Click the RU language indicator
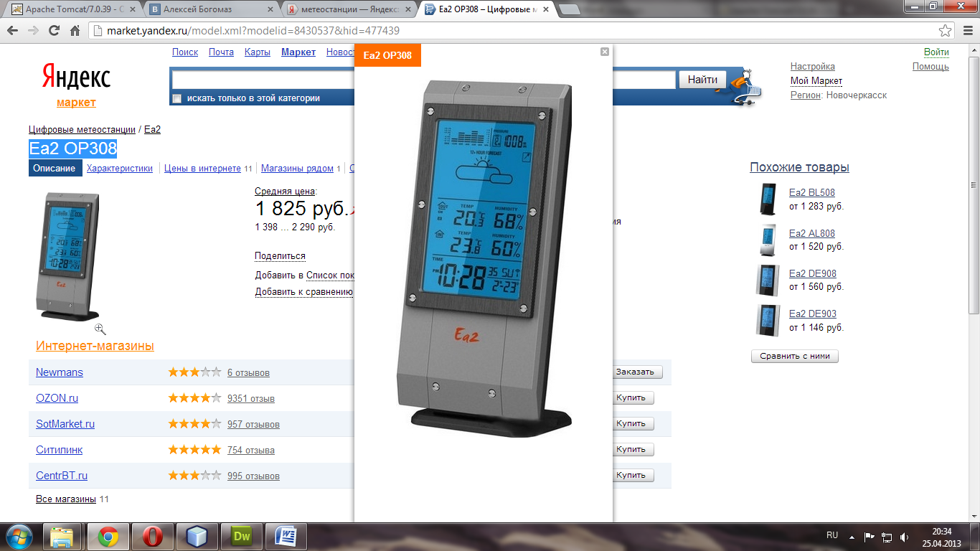Image resolution: width=980 pixels, height=551 pixels. (832, 535)
